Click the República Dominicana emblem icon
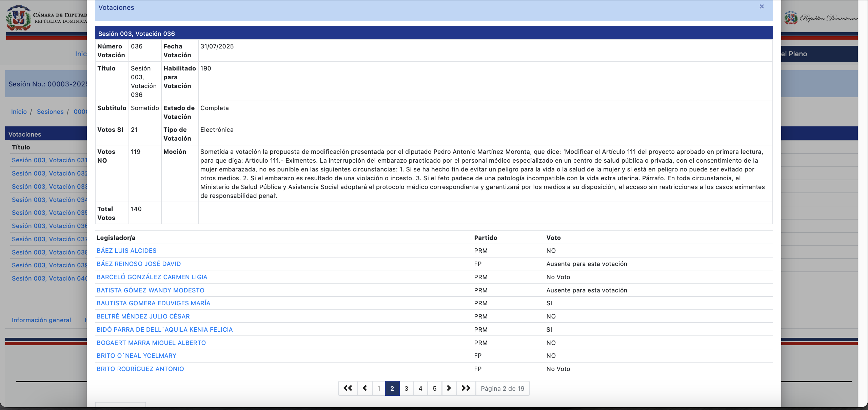 coord(791,18)
